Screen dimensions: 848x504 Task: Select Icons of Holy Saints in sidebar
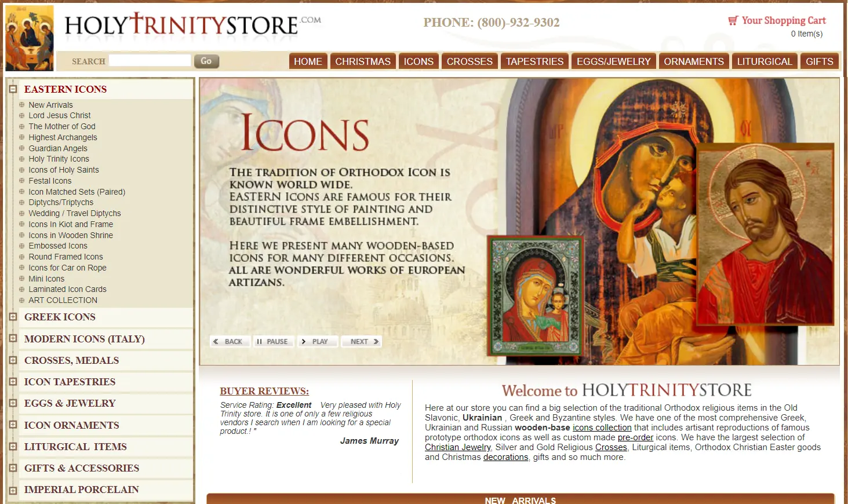pyautogui.click(x=64, y=170)
